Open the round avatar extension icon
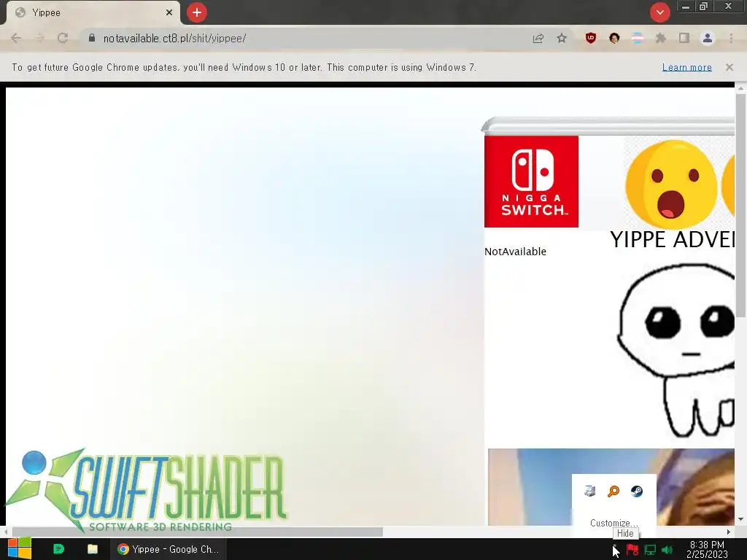The image size is (747, 560). (614, 38)
